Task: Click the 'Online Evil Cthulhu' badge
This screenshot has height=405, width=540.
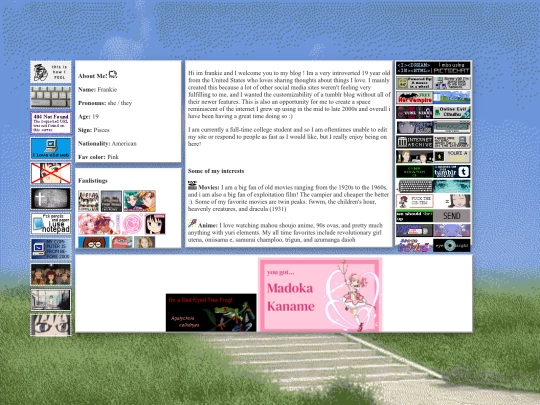Action: pyautogui.click(x=452, y=112)
